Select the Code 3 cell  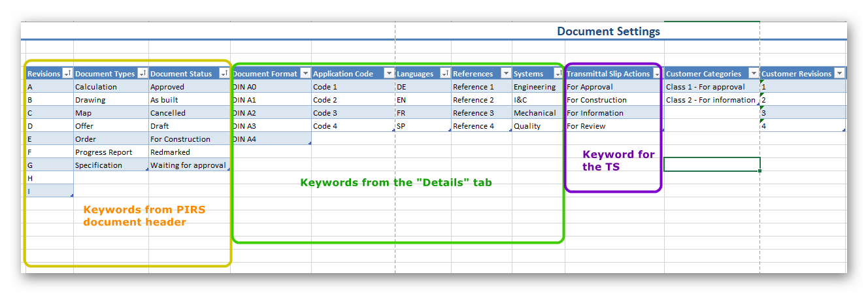click(353, 113)
